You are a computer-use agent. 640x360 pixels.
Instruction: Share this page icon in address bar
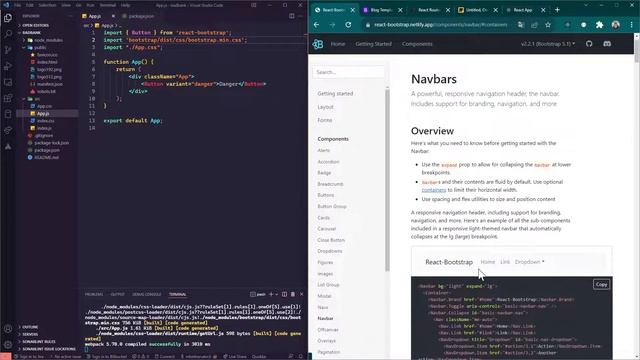(534, 25)
